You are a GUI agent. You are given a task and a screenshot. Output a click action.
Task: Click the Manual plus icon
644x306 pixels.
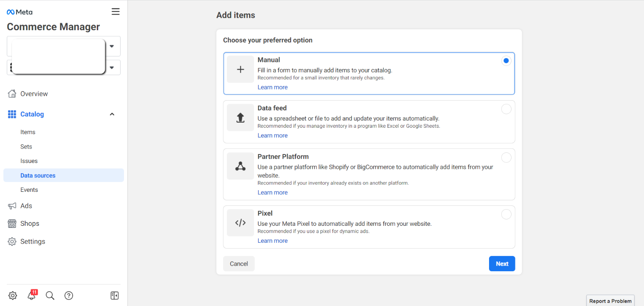point(240,69)
